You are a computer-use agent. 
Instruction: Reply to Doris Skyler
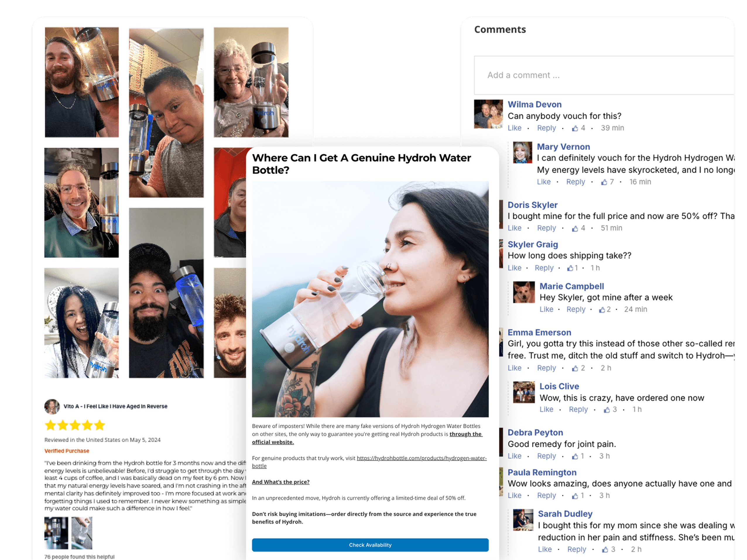(x=546, y=228)
